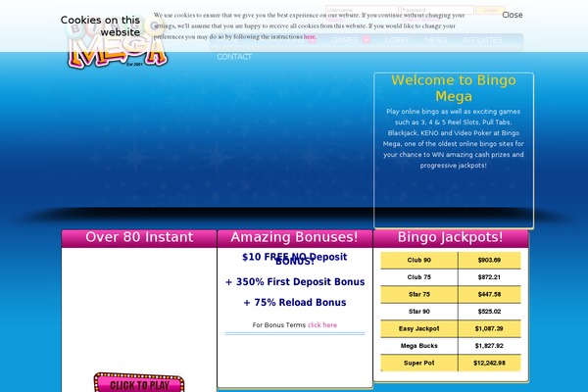This screenshot has height=392, width=588.
Task: Select the Club 90 jackpot row label
Action: point(418,260)
